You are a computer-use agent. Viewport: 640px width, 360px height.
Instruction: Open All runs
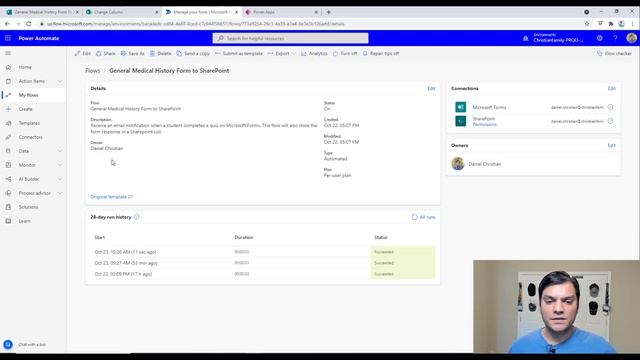tap(423, 217)
